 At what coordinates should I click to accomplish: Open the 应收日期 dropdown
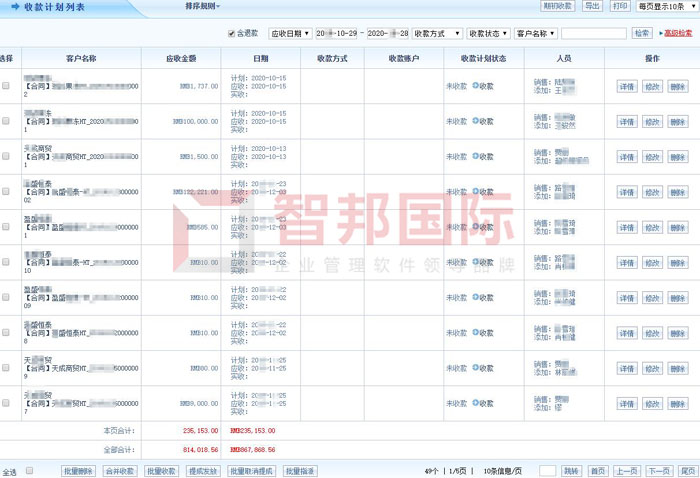tap(291, 33)
